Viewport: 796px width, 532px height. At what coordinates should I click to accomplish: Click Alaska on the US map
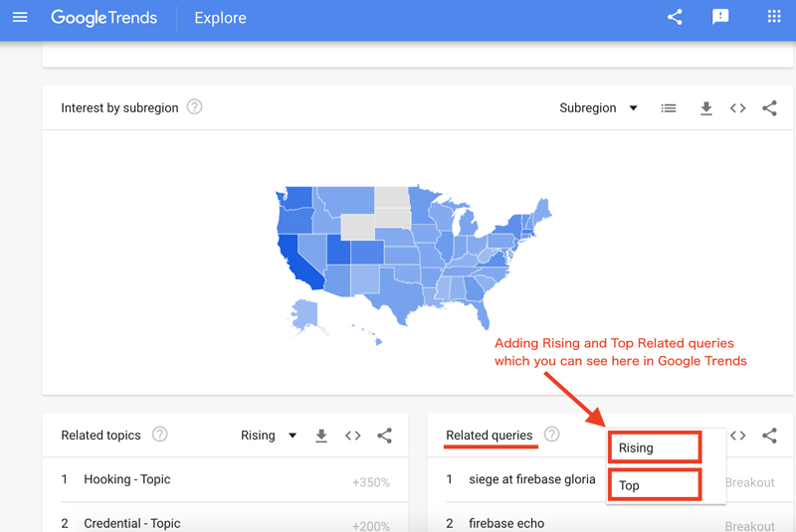305,314
